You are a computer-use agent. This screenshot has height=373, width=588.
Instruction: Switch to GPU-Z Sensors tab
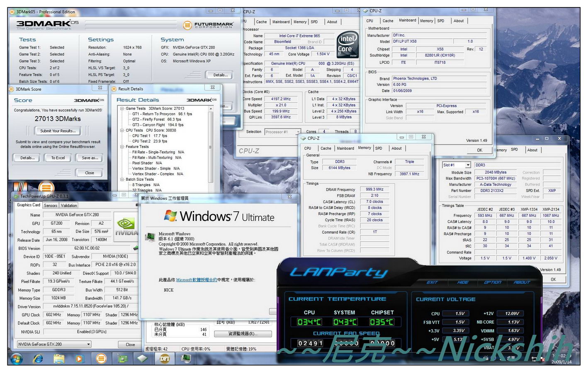pos(51,206)
